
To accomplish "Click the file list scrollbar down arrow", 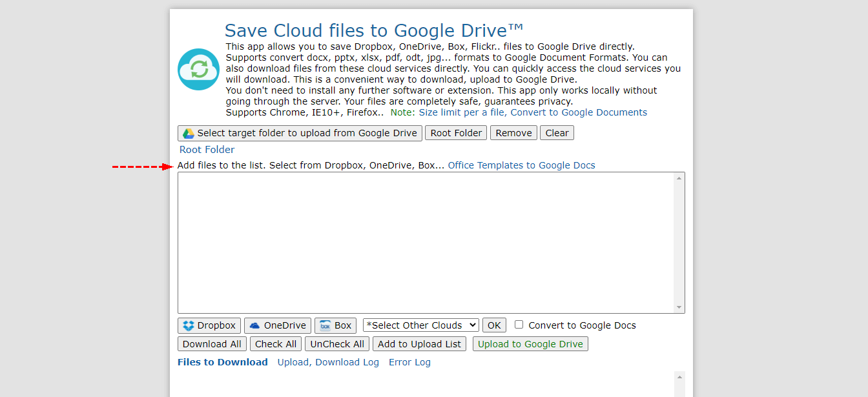I will tap(679, 307).
